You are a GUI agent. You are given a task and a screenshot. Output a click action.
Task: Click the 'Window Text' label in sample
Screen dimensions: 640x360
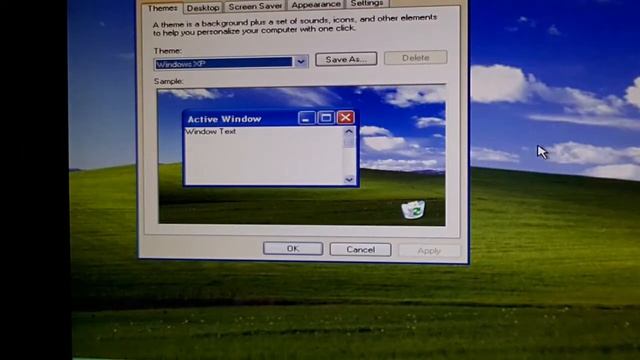point(211,131)
